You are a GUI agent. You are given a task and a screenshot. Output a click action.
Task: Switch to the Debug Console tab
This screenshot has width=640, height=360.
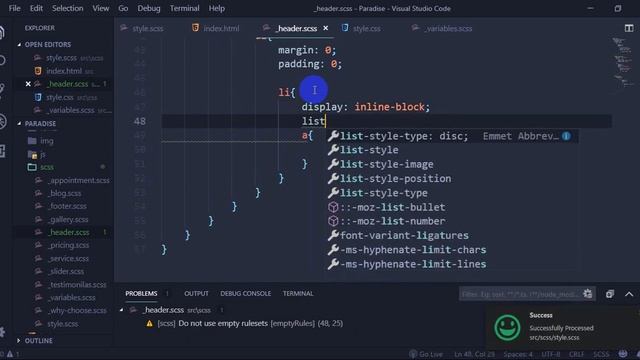[x=245, y=293]
